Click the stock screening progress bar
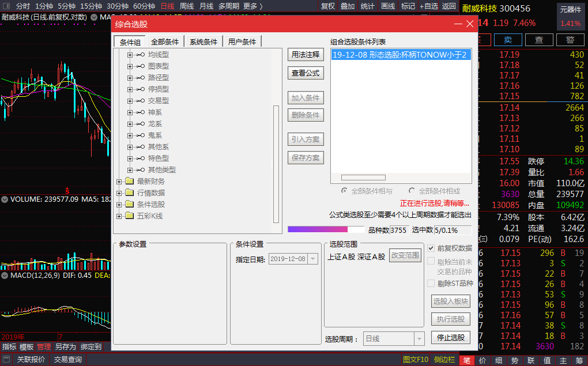The height and width of the screenshot is (366, 588). coord(326,229)
